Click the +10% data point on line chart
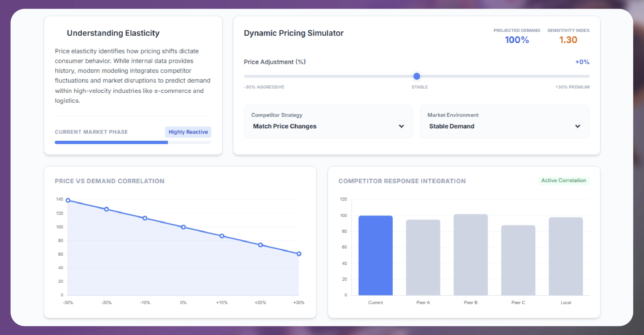The image size is (644, 335). click(222, 236)
